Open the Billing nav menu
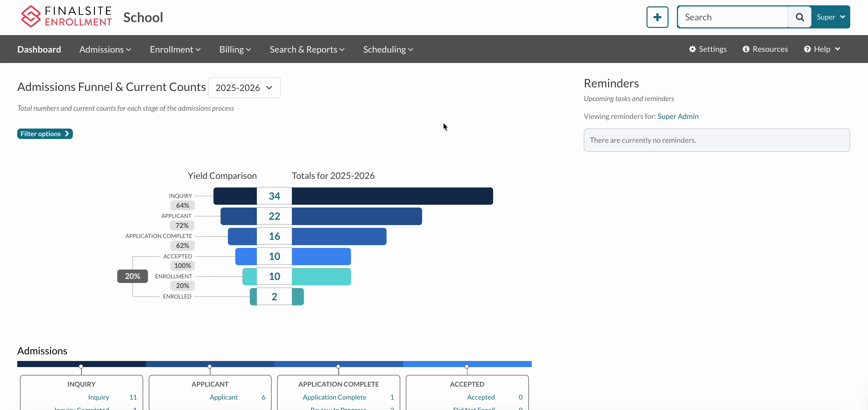Screen dimensions: 868x410 tap(235, 50)
